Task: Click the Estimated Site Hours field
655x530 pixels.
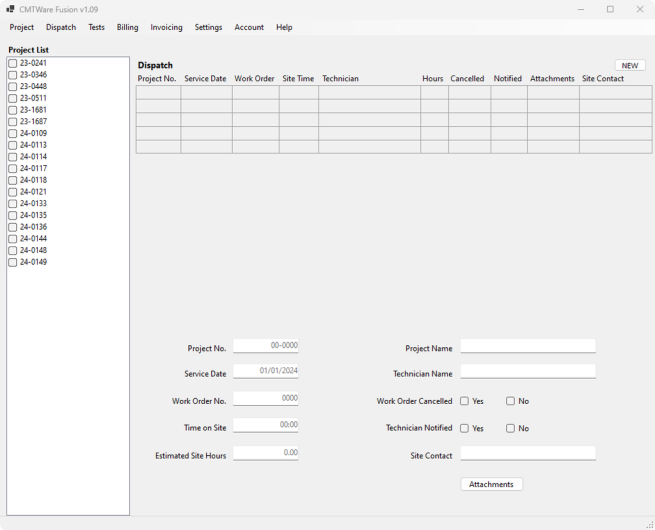Action: pyautogui.click(x=265, y=453)
